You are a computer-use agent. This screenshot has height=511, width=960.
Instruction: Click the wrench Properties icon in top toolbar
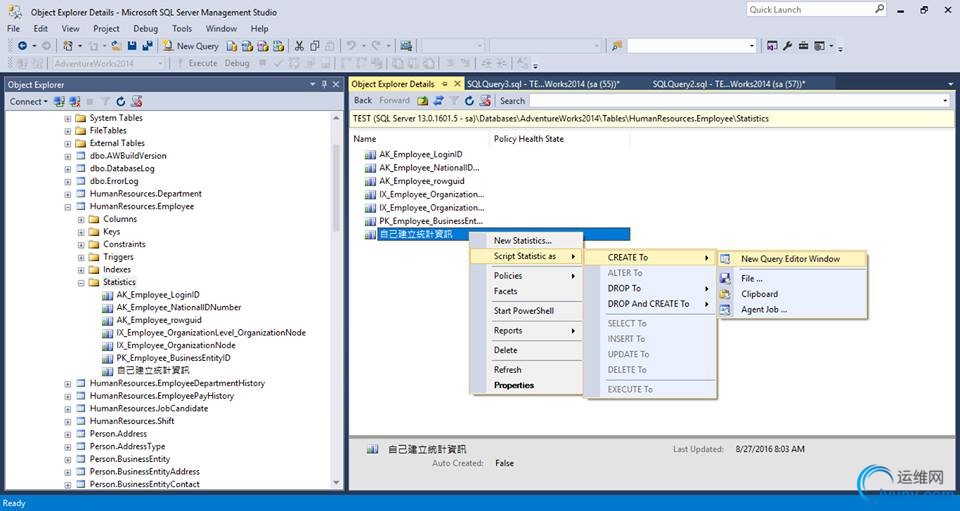[x=787, y=46]
